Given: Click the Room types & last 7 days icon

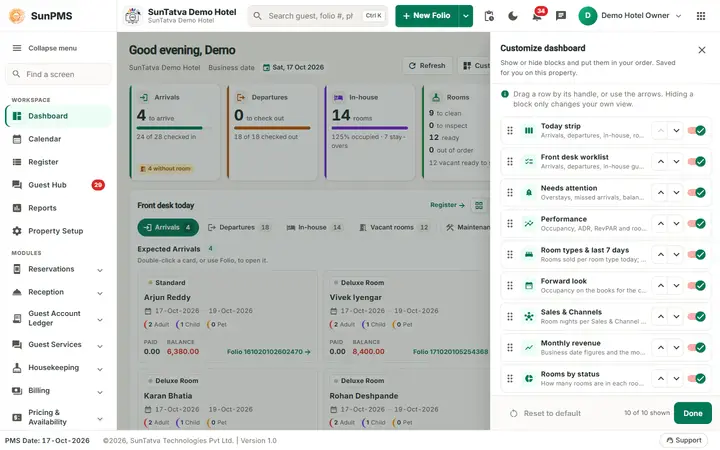Looking at the screenshot, I should pyautogui.click(x=529, y=254).
